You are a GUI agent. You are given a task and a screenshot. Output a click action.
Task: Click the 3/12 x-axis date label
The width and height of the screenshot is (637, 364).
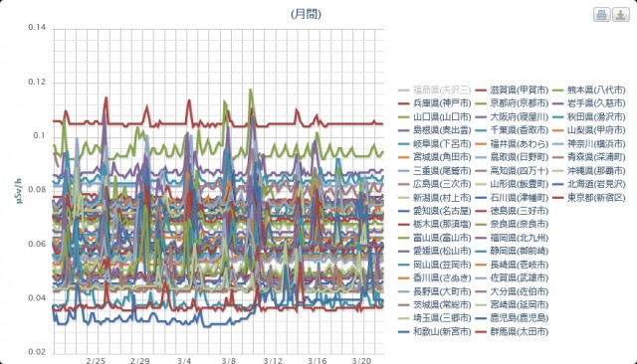tap(273, 360)
